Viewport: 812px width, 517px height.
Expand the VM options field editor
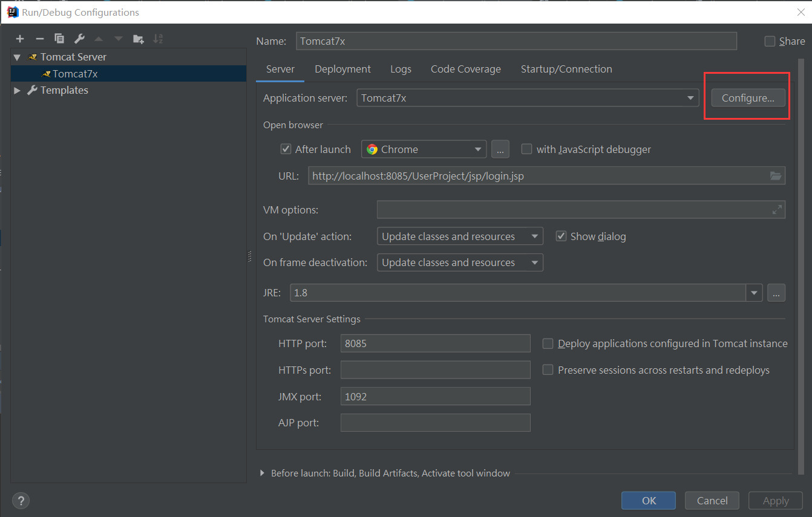point(777,210)
